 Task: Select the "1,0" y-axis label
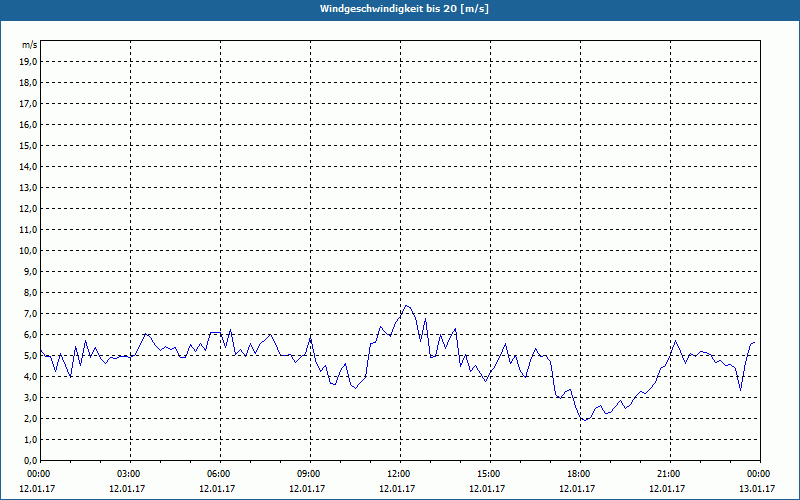pos(31,440)
